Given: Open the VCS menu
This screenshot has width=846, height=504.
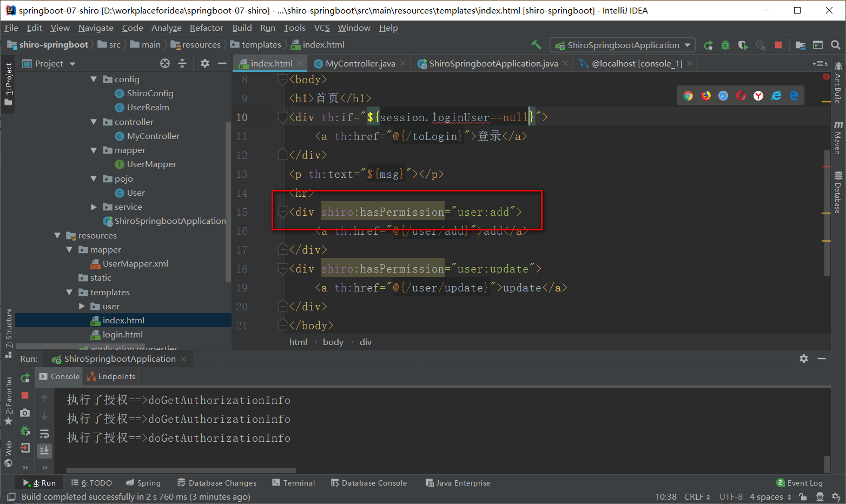Looking at the screenshot, I should (322, 28).
